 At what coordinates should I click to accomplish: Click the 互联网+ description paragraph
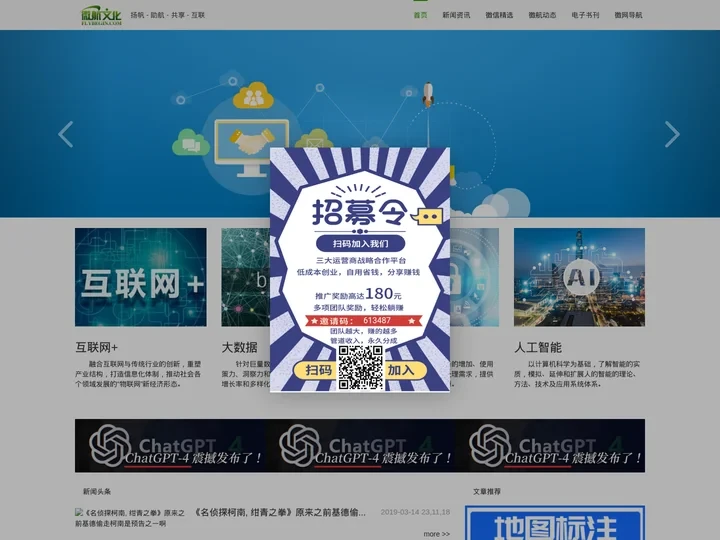138,374
